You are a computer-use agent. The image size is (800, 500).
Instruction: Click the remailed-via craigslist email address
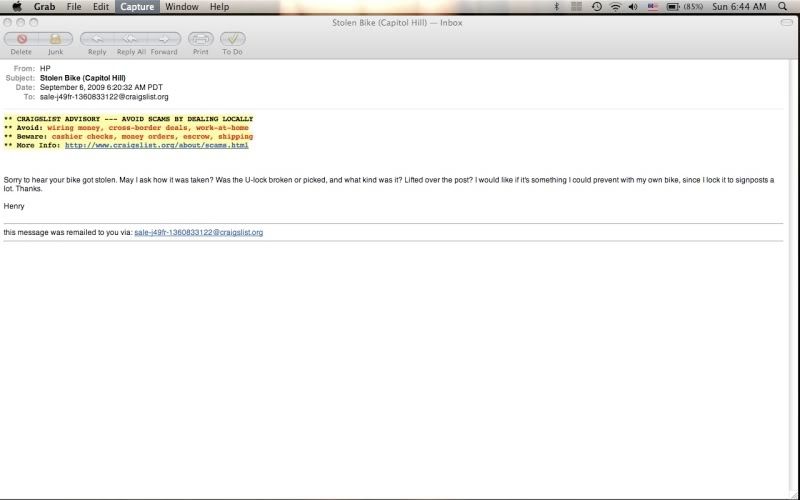[198, 232]
